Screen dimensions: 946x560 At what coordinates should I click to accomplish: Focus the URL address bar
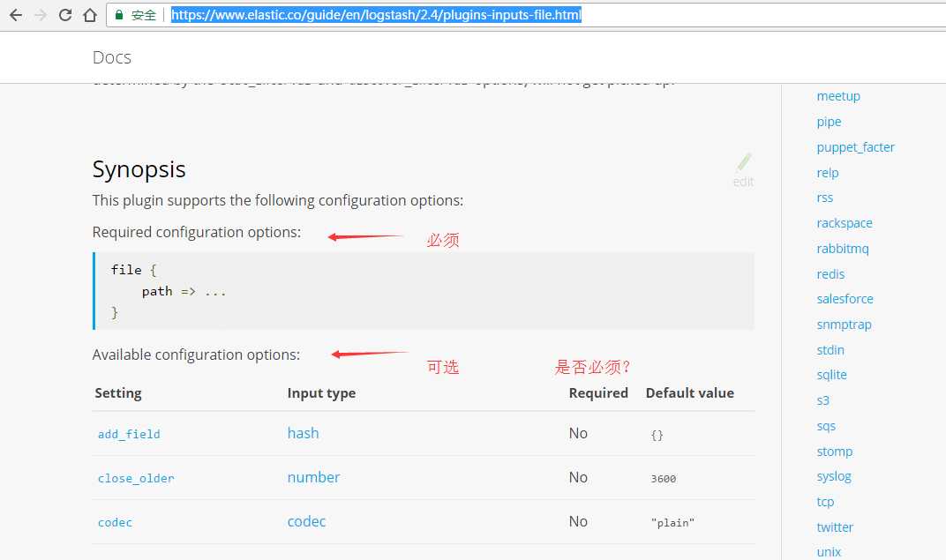click(525, 15)
